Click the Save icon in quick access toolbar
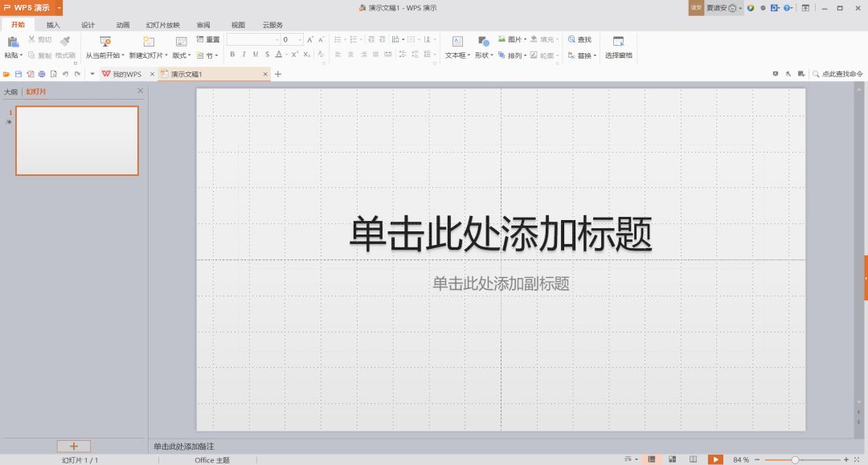The width and height of the screenshot is (868, 465). [18, 74]
